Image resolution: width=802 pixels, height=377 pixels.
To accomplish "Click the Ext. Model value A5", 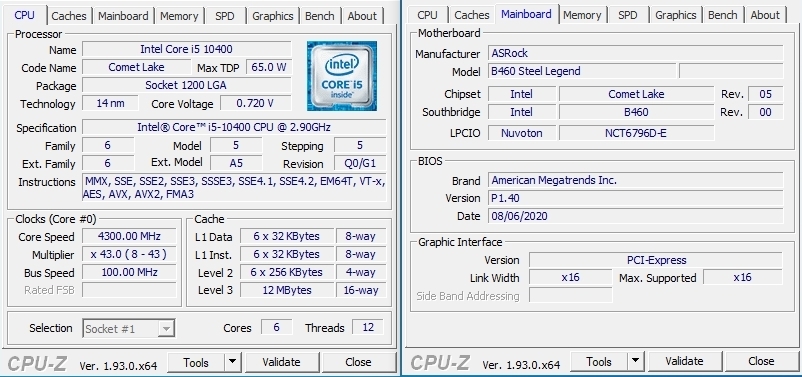I will (236, 163).
